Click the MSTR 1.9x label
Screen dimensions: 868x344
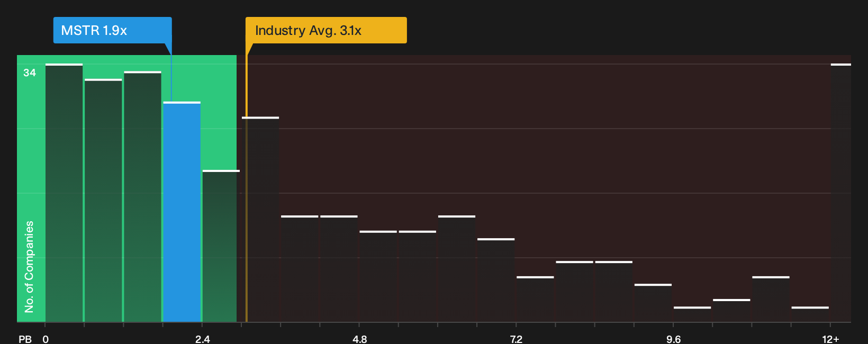[x=112, y=30]
